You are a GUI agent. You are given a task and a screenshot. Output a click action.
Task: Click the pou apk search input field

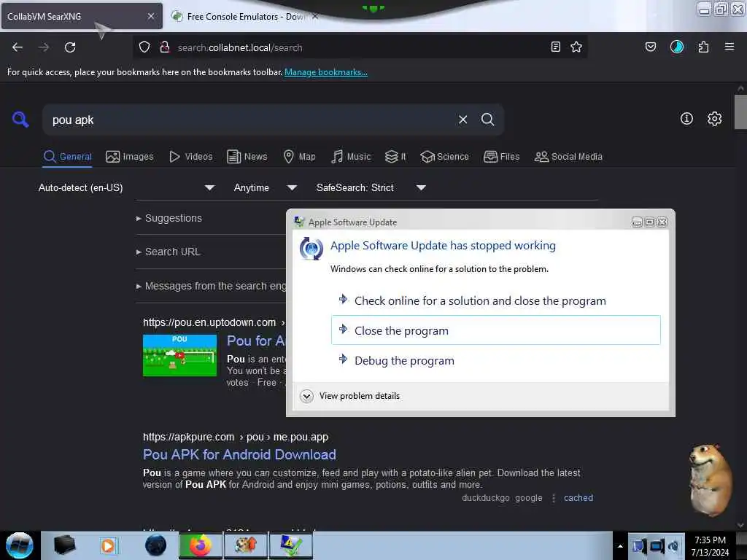252,120
